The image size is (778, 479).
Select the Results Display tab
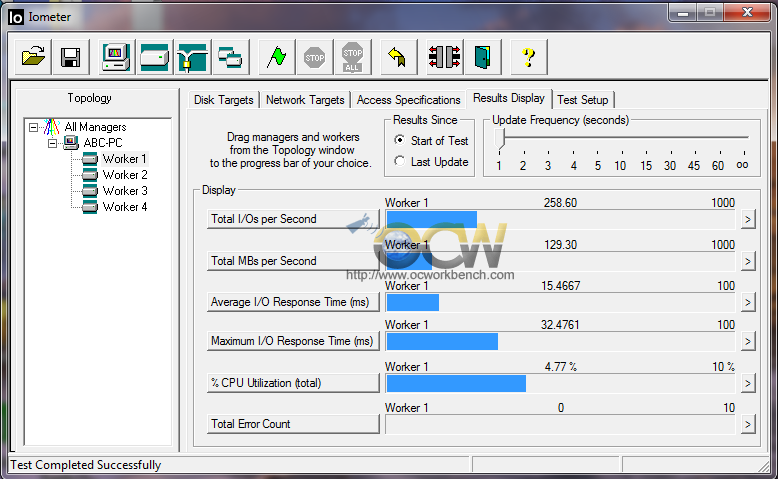(509, 98)
